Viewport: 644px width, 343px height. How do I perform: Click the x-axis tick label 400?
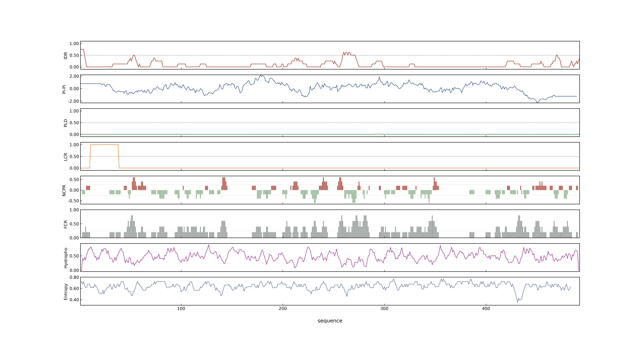[x=486, y=309]
